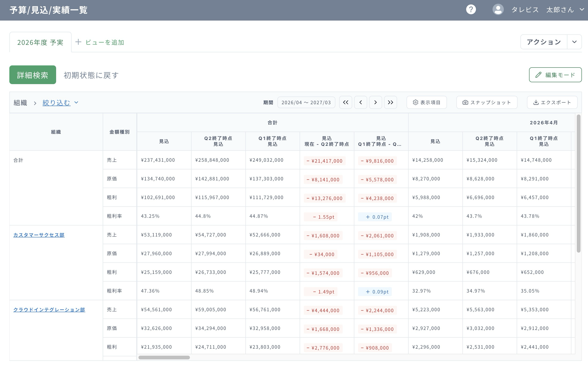Open 表示項目 display settings

click(x=427, y=102)
